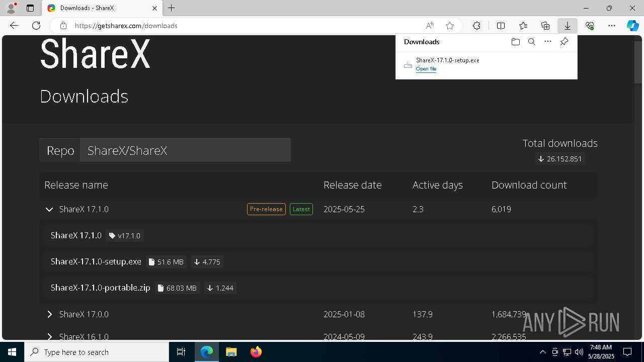The height and width of the screenshot is (362, 644).
Task: Open the Copilot sidebar icon
Action: tap(632, 26)
